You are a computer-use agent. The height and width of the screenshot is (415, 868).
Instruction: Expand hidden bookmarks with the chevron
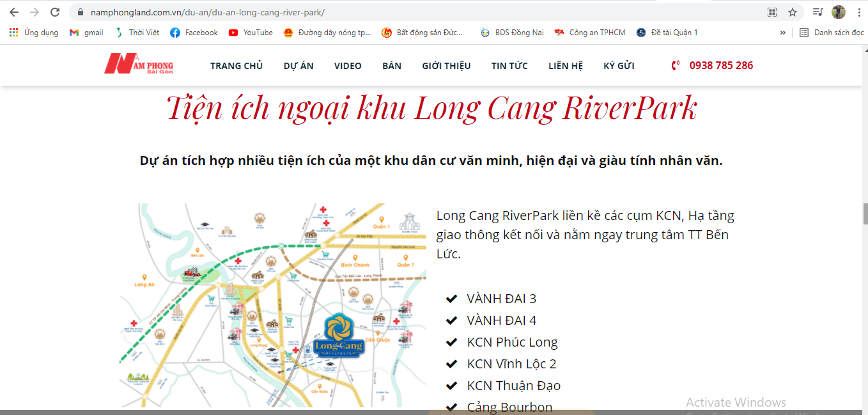click(x=782, y=32)
